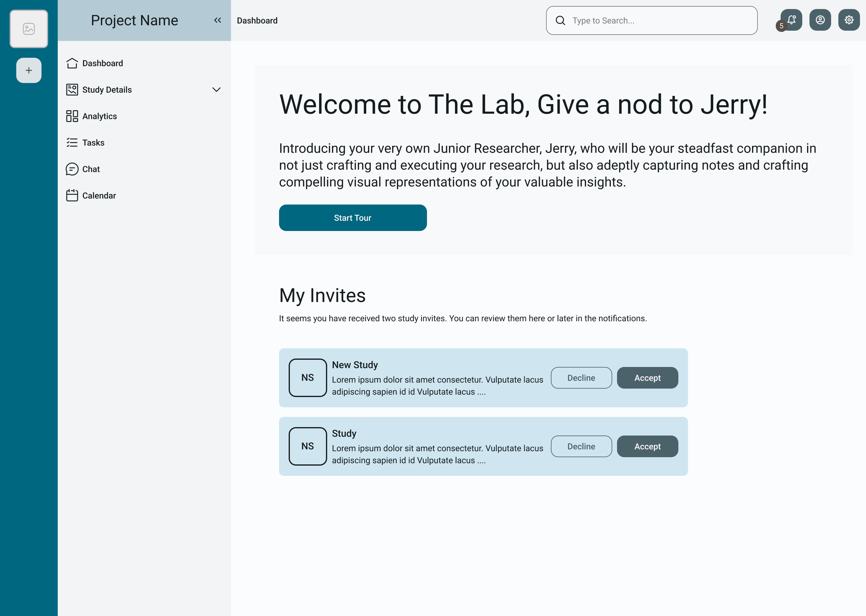Click the notification count badge 5
Screen dimensions: 866x616
pyautogui.click(x=782, y=26)
